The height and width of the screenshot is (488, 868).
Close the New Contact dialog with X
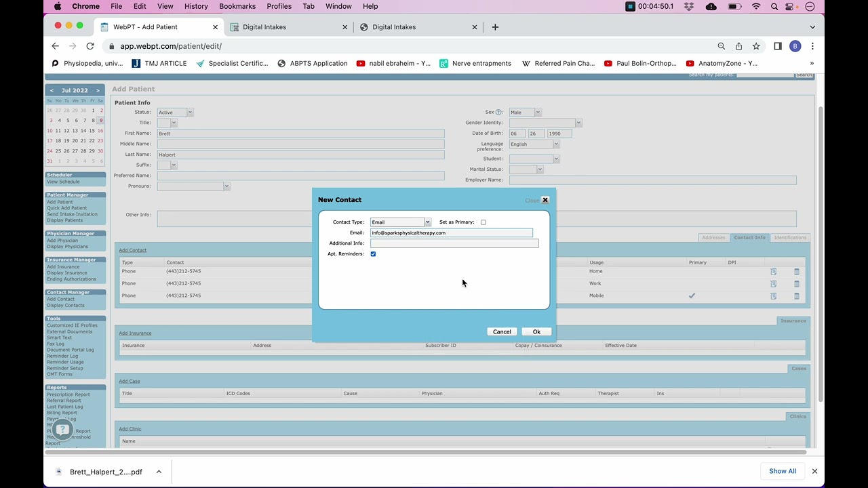[545, 200]
